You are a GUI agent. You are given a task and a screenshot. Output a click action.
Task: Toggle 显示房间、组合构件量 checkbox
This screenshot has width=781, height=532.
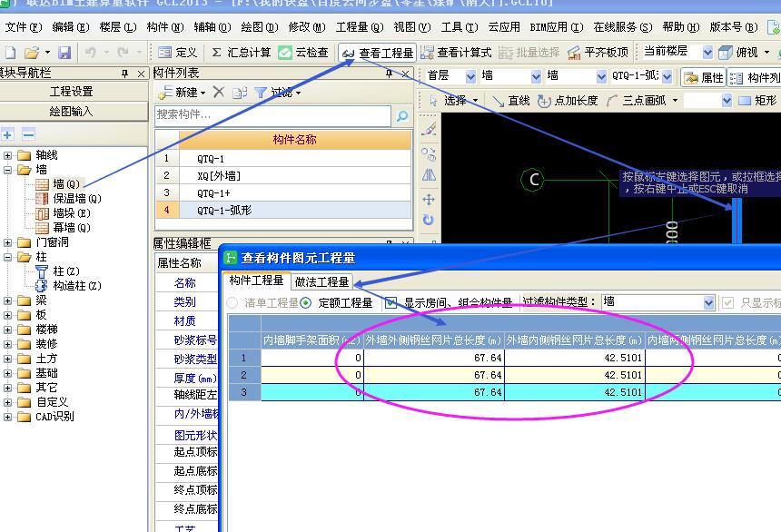391,302
